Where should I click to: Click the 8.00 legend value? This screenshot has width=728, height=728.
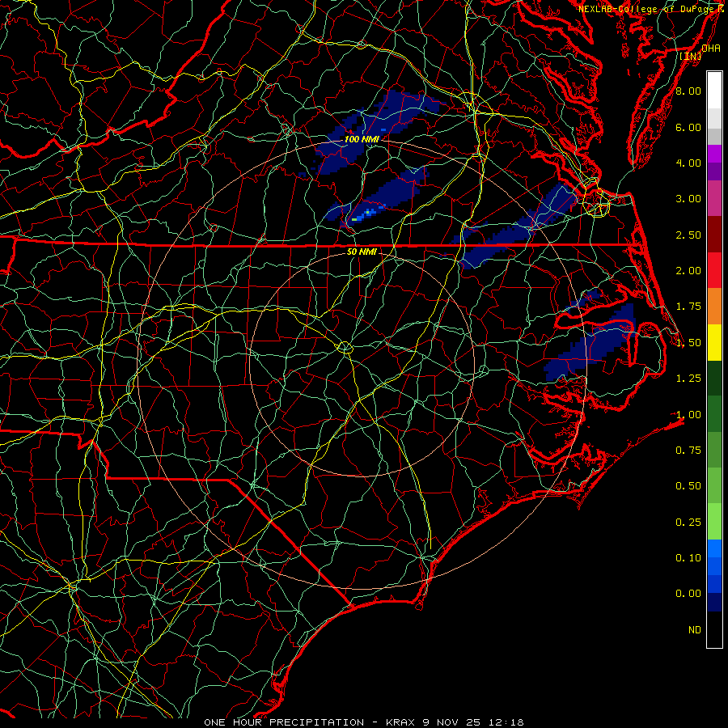tap(688, 91)
